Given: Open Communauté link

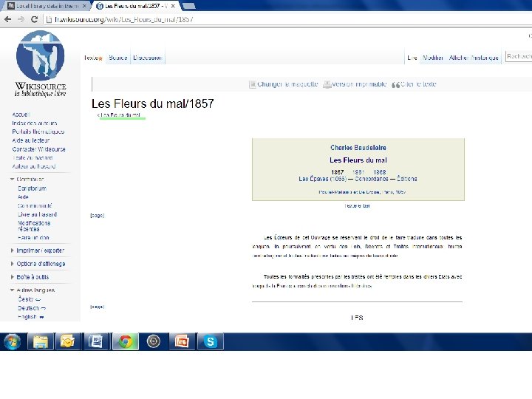Looking at the screenshot, I should pyautogui.click(x=35, y=205).
